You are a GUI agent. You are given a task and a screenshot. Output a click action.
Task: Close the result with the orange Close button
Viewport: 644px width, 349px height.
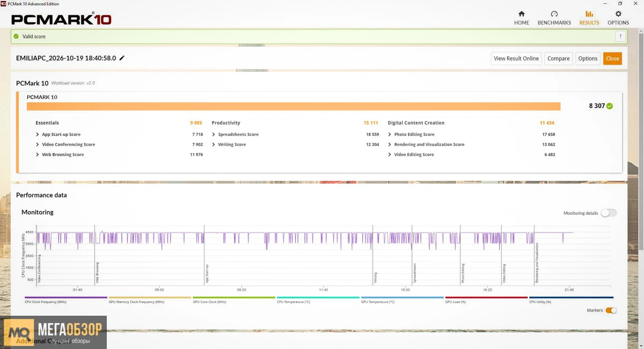pyautogui.click(x=613, y=59)
